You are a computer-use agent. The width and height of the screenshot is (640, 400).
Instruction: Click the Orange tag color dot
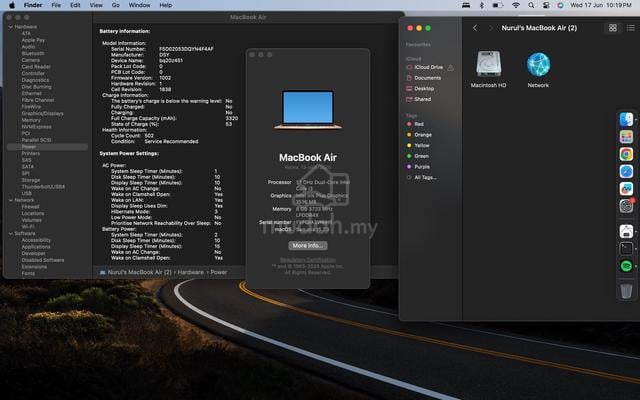(x=409, y=135)
